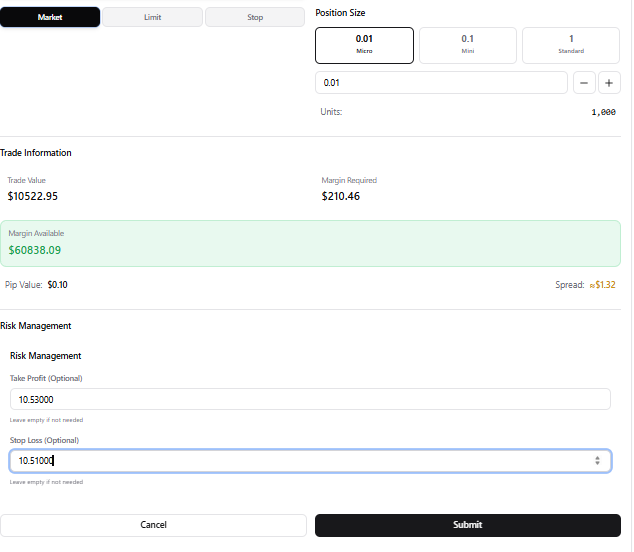The image size is (634, 552).
Task: Select the Limit order tab
Action: [152, 17]
